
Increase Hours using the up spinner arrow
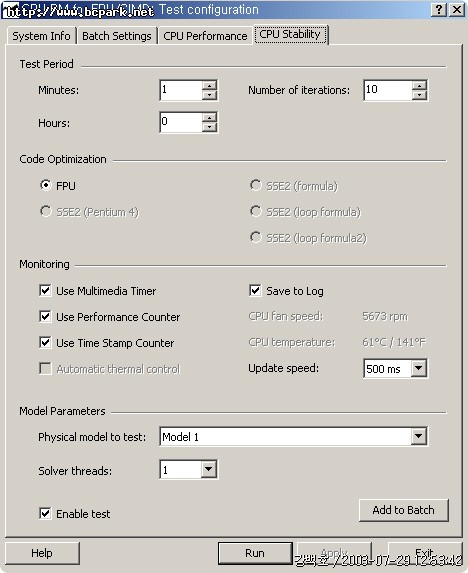point(209,118)
